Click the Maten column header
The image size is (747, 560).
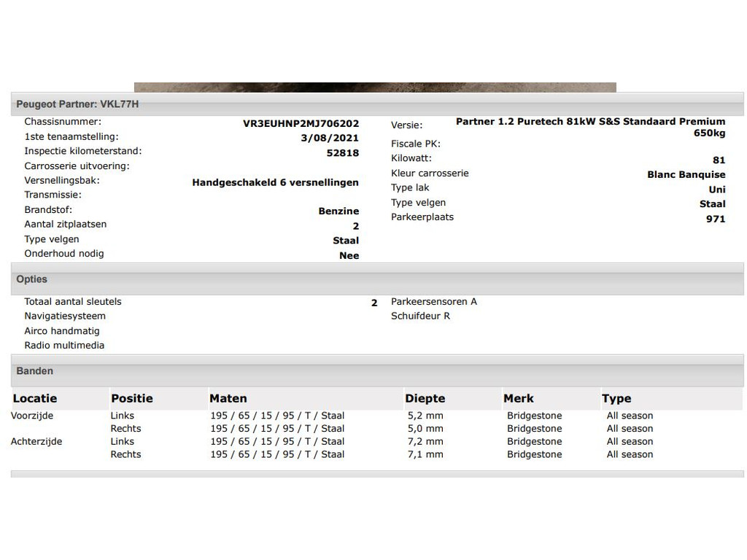228,399
